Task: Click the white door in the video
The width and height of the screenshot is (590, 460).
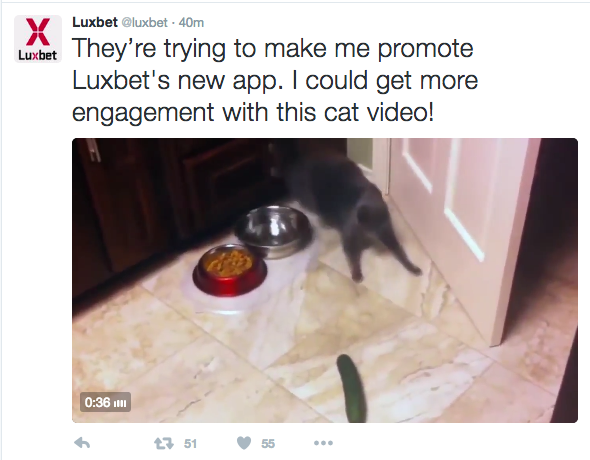Action: pos(463,226)
